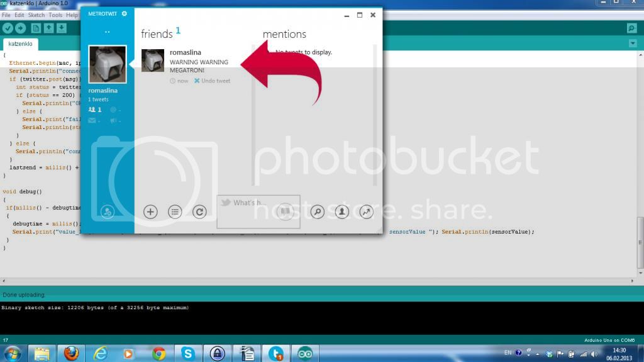Screen dimensions: 644x362
Task: Switch to the Arduino taskbar icon
Action: coord(305,353)
